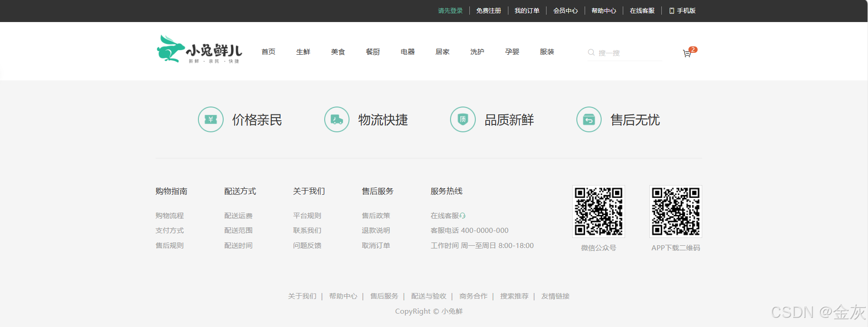Screen dimensions: 868x327
Task: Open 我的订单 in top bar
Action: click(527, 11)
